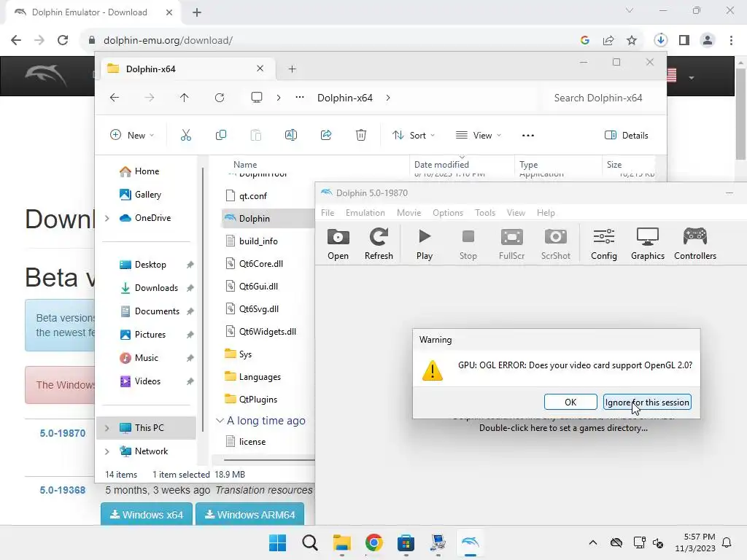Open Config in Dolphin toolbar
The width and height of the screenshot is (747, 560).
pos(603,244)
